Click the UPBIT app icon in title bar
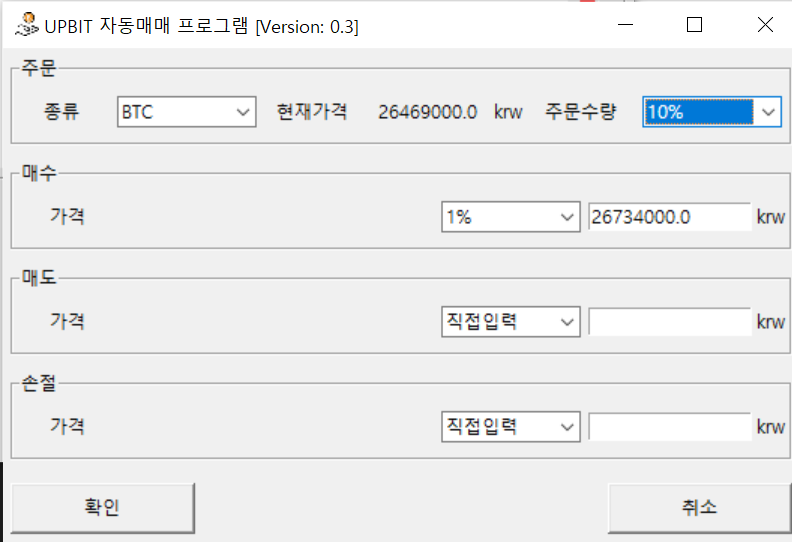 point(27,25)
